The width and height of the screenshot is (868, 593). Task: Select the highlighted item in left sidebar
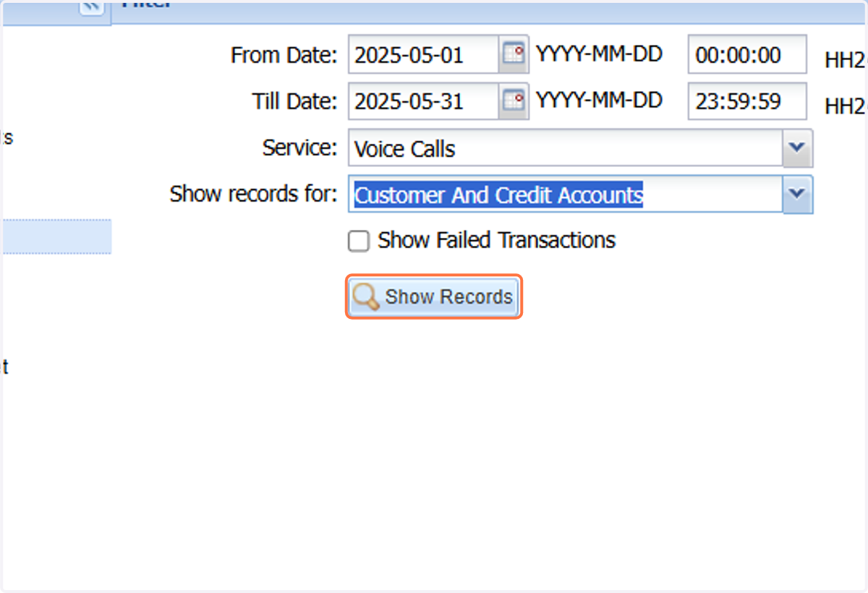point(56,236)
